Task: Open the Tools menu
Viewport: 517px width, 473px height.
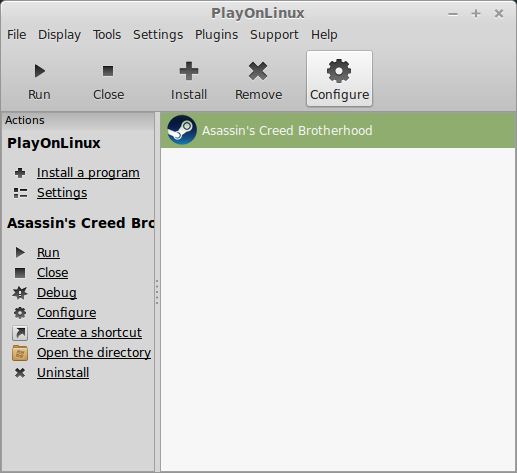Action: point(107,35)
